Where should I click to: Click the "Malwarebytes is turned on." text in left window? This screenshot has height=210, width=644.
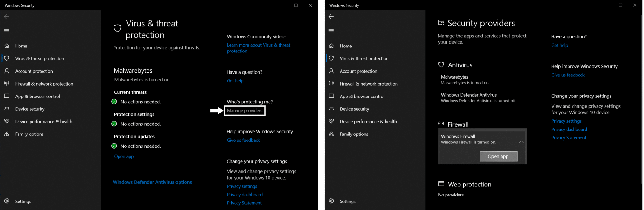pos(142,80)
